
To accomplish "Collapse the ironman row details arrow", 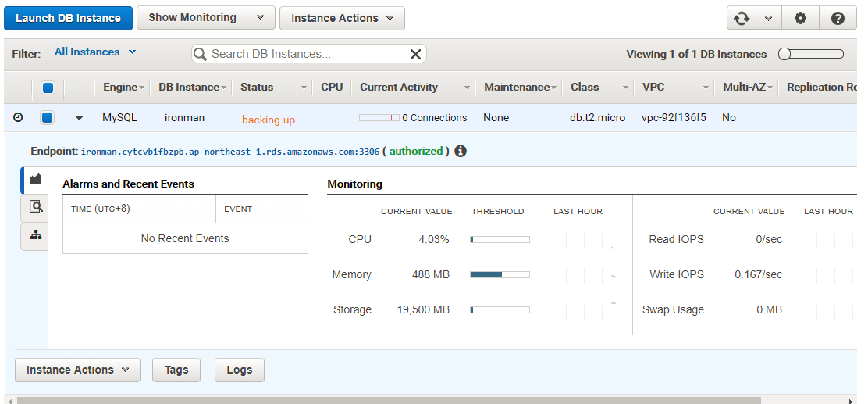I will (79, 118).
